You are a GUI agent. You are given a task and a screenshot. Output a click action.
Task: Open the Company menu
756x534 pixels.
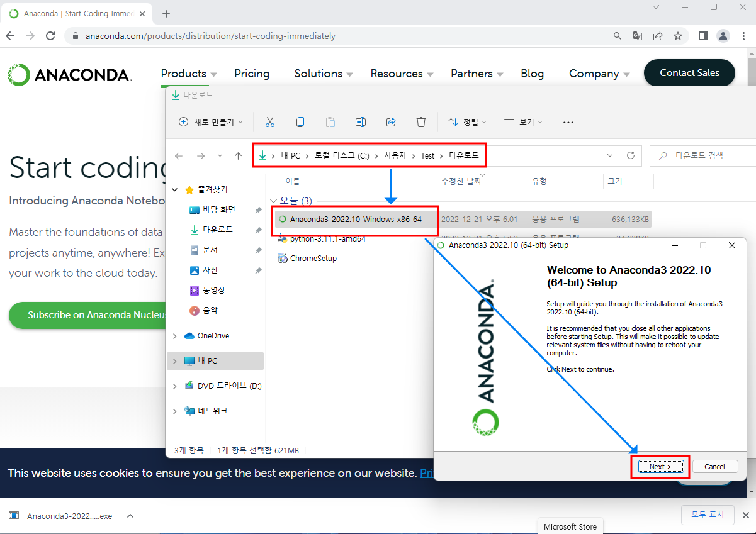point(599,74)
